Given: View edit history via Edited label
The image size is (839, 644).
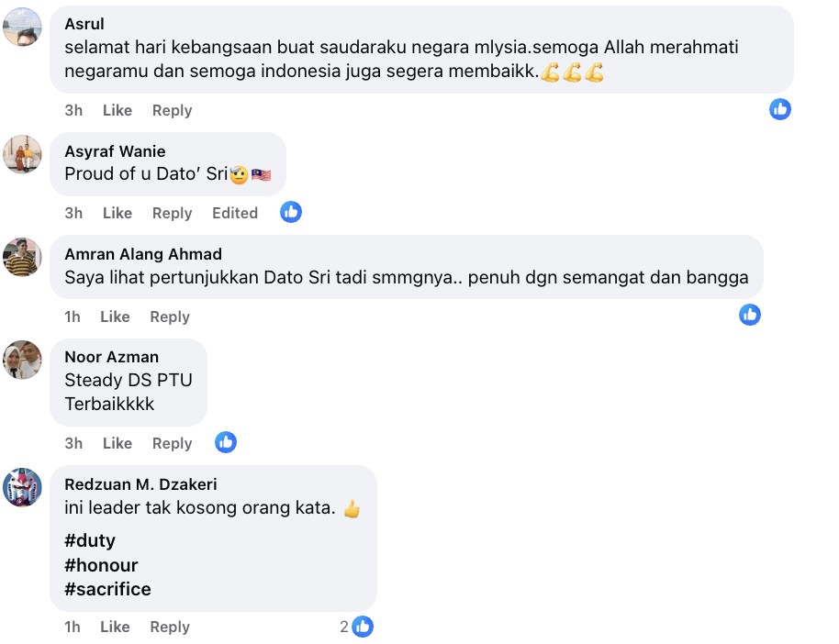Looking at the screenshot, I should tap(235, 213).
